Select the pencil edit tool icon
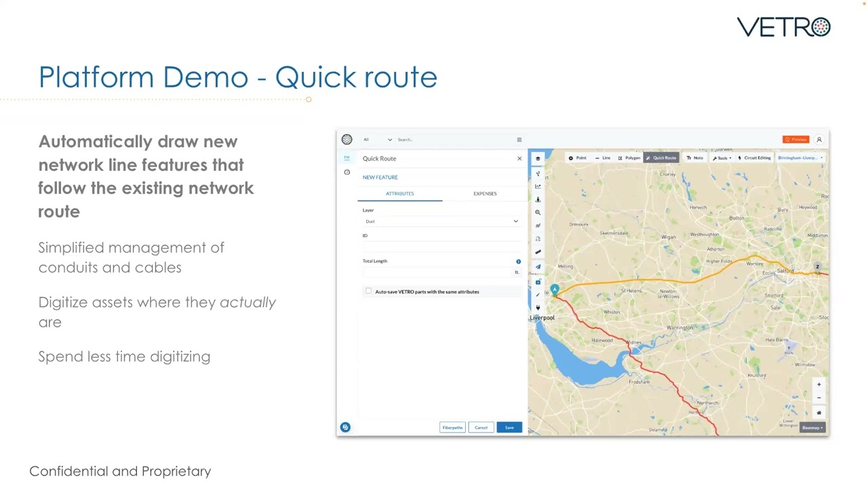Viewport: 868px width, 488px height. click(538, 294)
